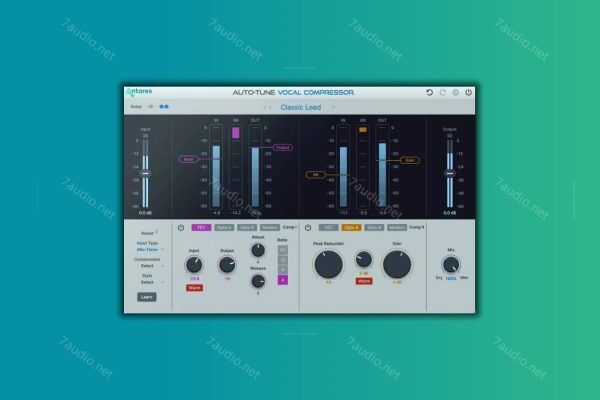Click the main Input level fader handle
Image resolution: width=600 pixels, height=400 pixels.
(x=145, y=173)
